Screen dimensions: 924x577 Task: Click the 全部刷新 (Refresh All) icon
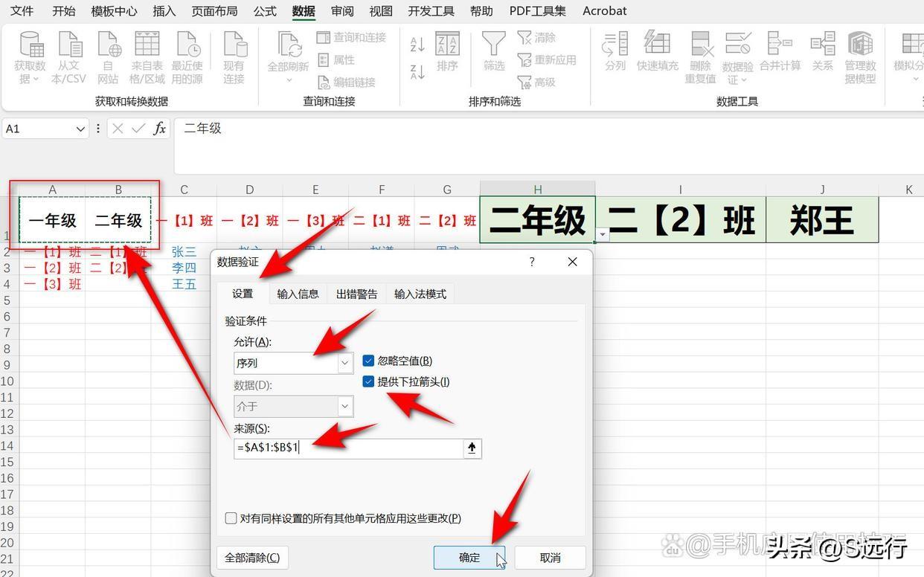(x=288, y=45)
